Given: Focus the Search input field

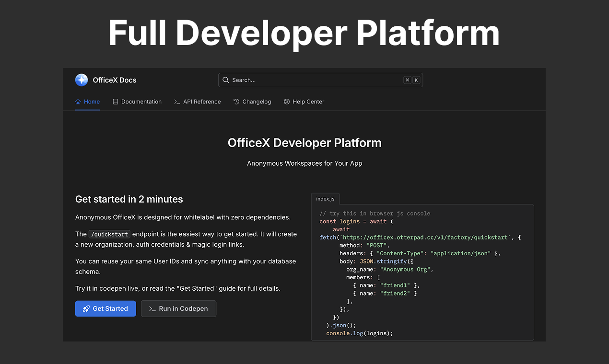Looking at the screenshot, I should click(x=312, y=80).
